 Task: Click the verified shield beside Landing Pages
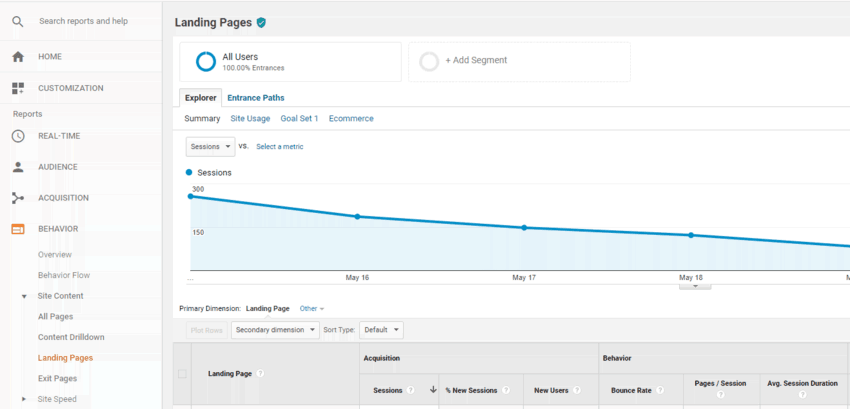261,22
